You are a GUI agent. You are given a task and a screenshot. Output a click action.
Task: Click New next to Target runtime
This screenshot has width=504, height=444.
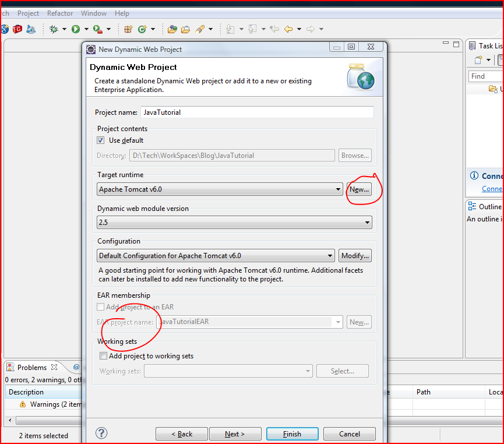pyautogui.click(x=359, y=189)
